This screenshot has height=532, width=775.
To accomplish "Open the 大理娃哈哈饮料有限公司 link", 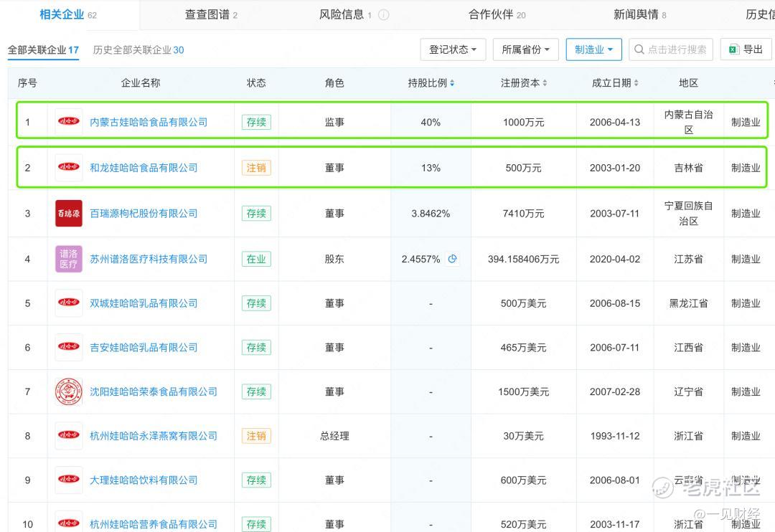I will (x=144, y=480).
